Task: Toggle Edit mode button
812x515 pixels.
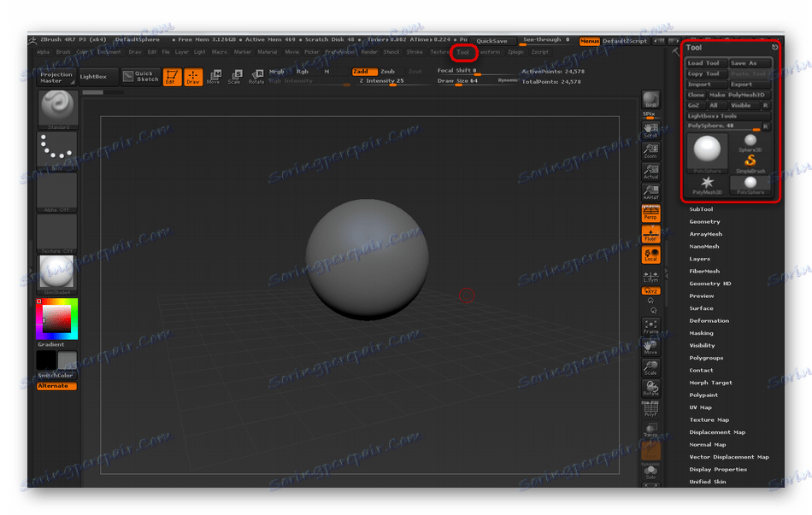Action: [x=172, y=77]
